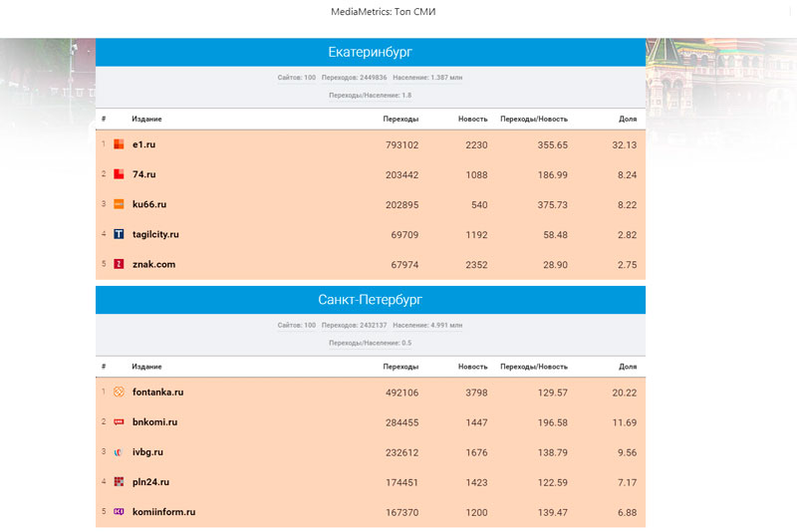Sort Санкт-Петербург table by Новость column
Screen dimensions: 797x532
click(x=472, y=367)
